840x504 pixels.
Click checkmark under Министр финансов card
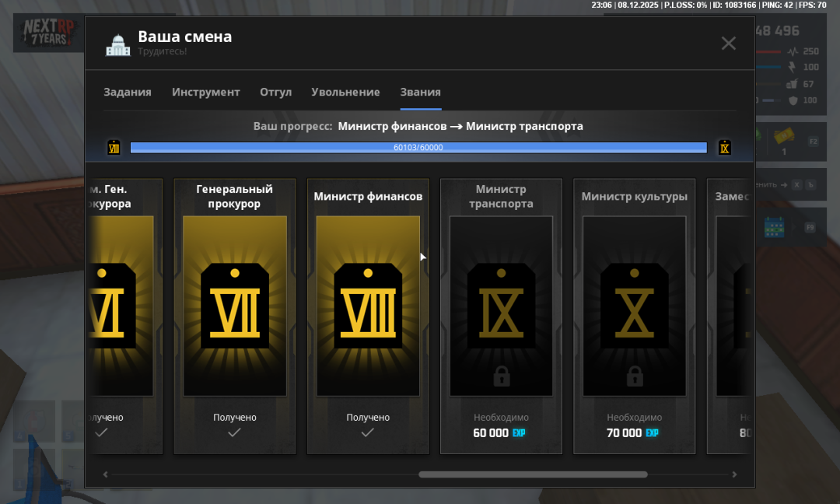coord(368,432)
